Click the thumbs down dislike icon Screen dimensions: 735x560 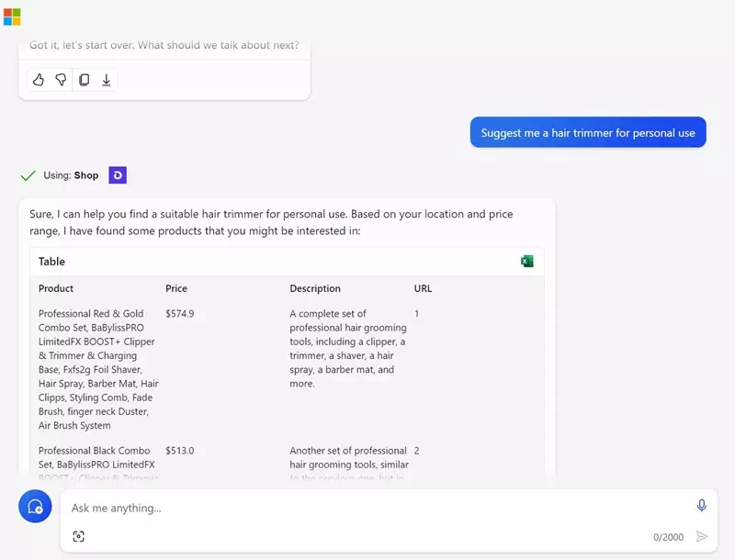coord(61,80)
